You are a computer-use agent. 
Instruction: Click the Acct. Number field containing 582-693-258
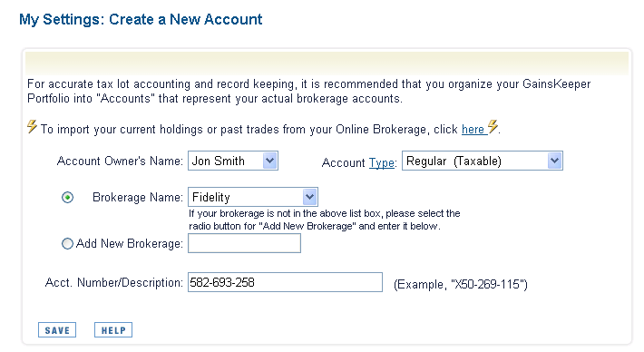point(285,282)
